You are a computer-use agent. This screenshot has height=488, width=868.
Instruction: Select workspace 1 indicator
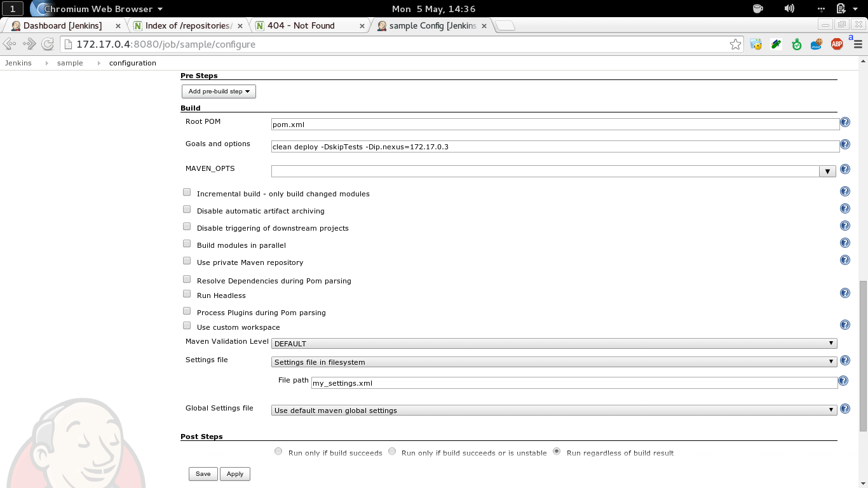point(13,9)
